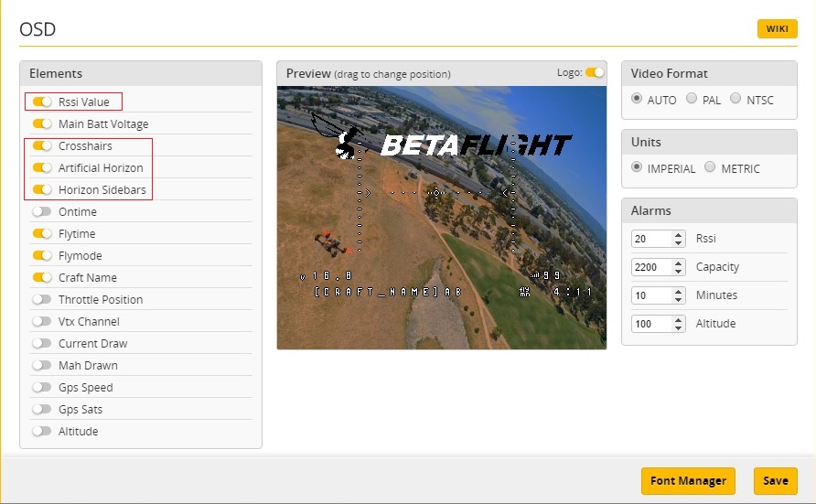
Task: Enable the Gps Sats toggle
Action: (42, 410)
